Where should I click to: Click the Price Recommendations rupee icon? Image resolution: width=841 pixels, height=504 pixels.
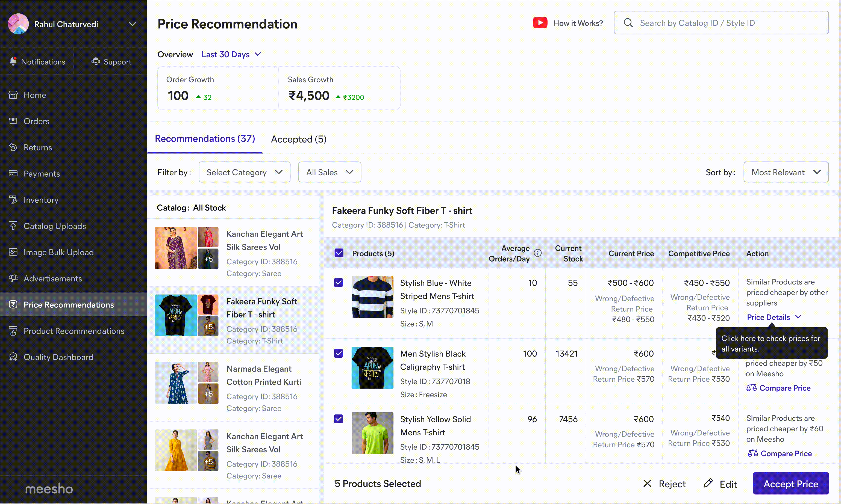tap(13, 304)
